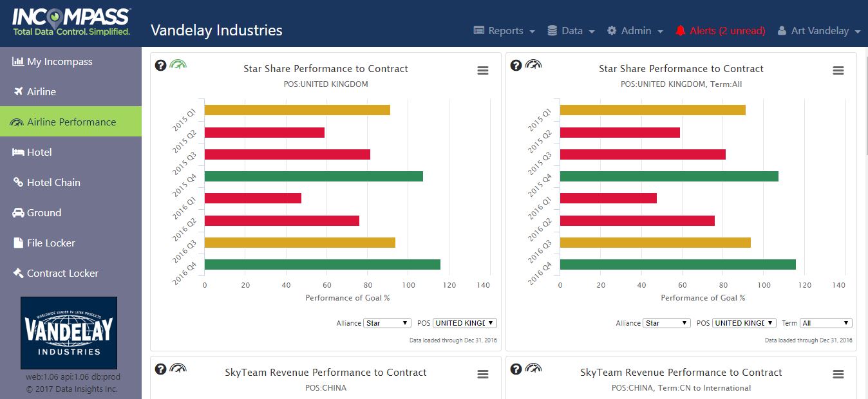The image size is (868, 399).
Task: Go to Hotel Chain in sidebar
Action: 53,182
